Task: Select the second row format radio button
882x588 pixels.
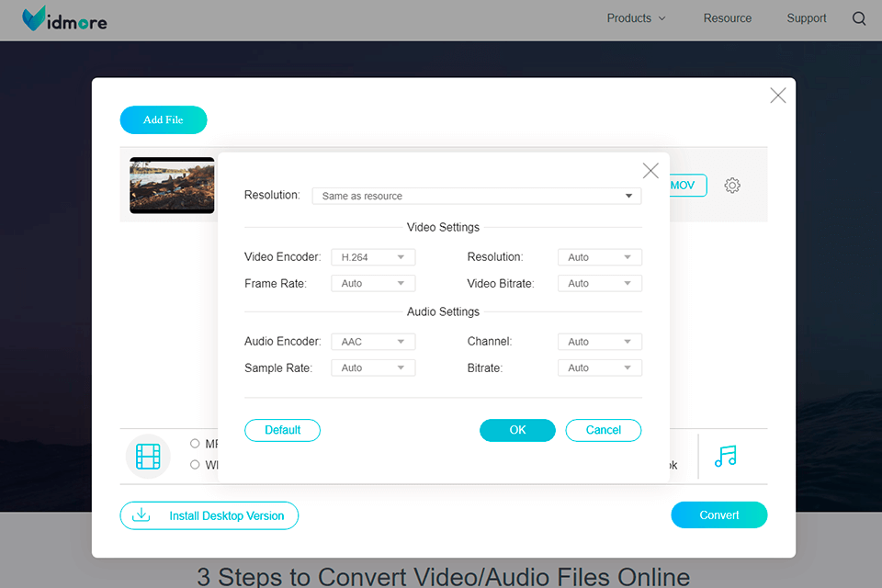Action: point(195,465)
